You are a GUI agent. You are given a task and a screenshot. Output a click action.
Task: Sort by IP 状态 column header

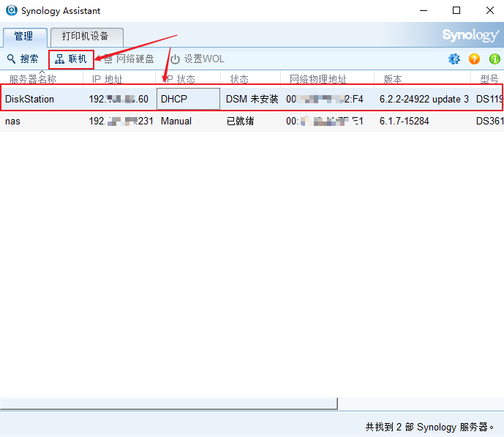coord(188,78)
